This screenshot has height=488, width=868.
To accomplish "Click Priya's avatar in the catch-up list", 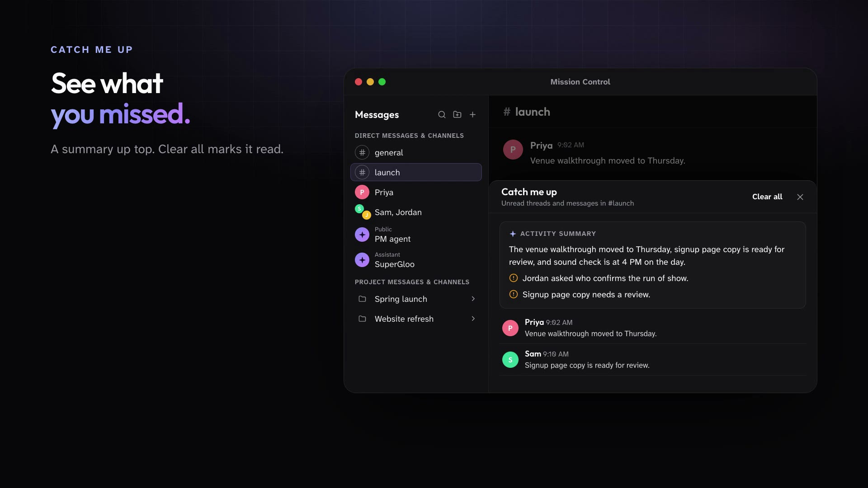I will coord(510,328).
